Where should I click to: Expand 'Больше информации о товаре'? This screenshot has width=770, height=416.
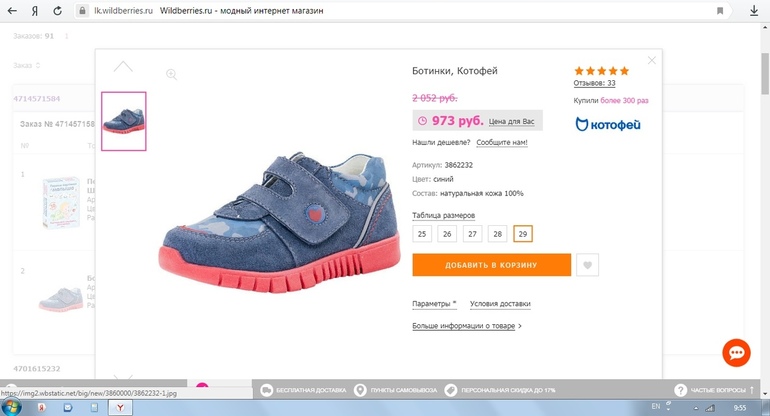click(x=467, y=326)
